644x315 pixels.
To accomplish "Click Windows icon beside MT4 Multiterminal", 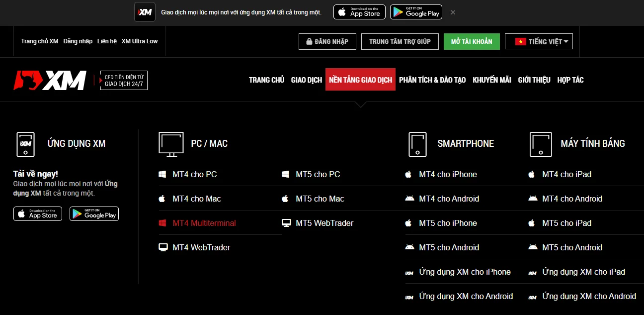I will [162, 223].
